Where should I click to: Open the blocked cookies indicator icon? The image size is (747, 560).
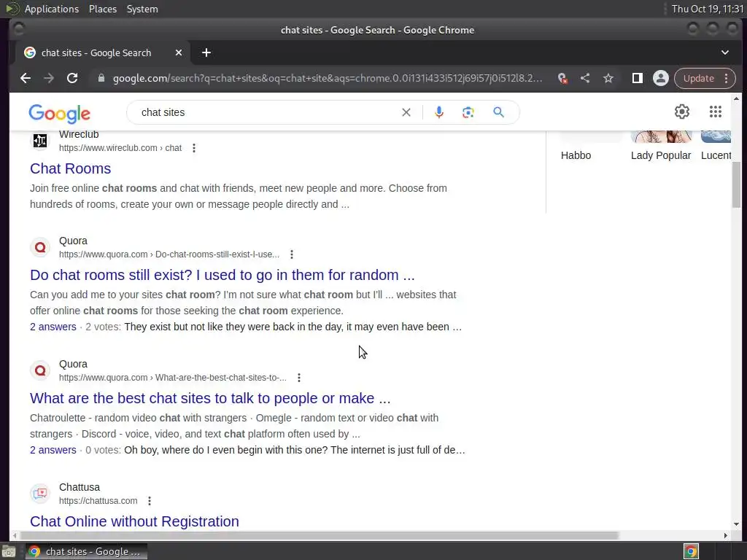562,78
